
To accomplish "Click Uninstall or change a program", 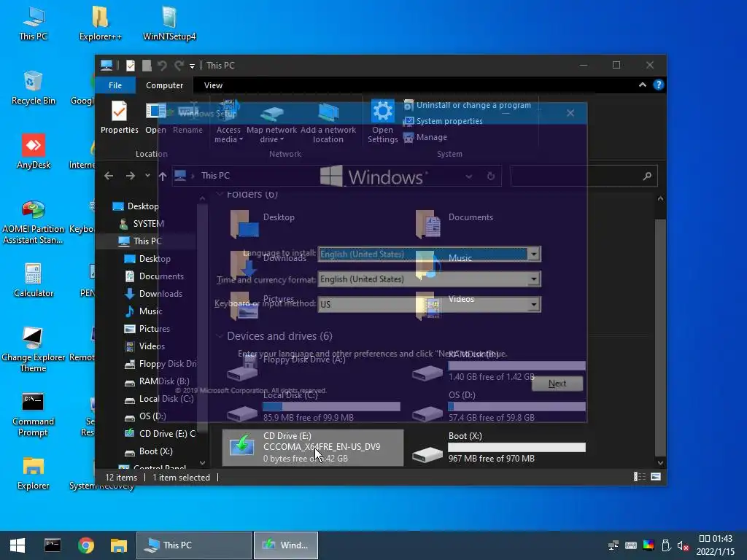I will point(467,105).
